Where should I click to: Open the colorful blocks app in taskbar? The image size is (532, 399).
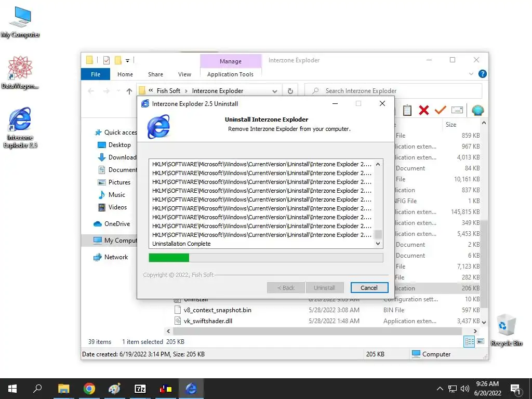click(165, 389)
